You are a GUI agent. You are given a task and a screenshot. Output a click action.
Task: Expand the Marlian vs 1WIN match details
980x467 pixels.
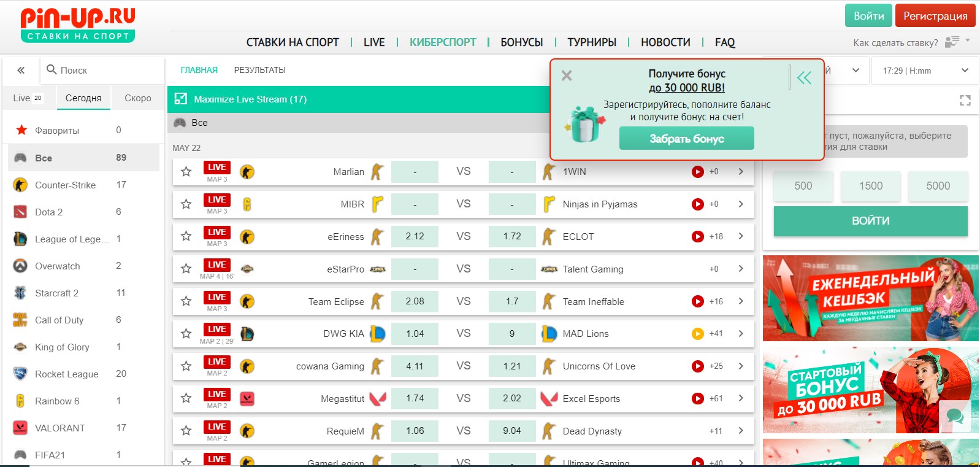point(741,172)
